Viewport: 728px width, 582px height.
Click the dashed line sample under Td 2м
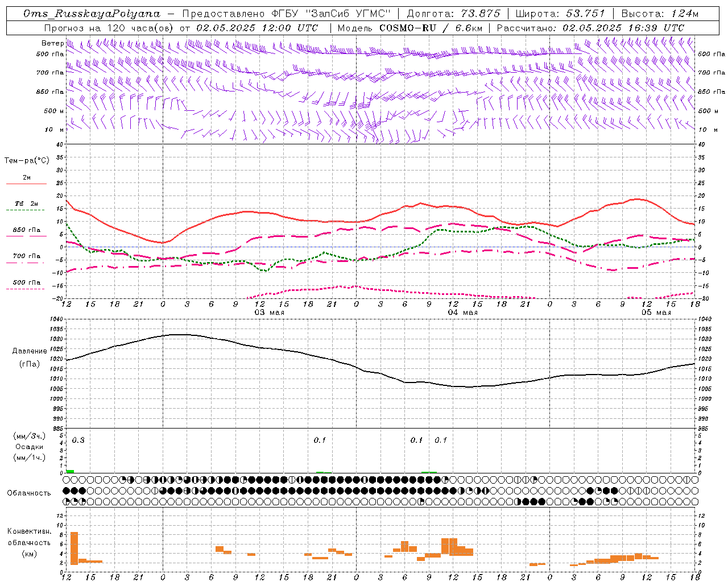26,210
